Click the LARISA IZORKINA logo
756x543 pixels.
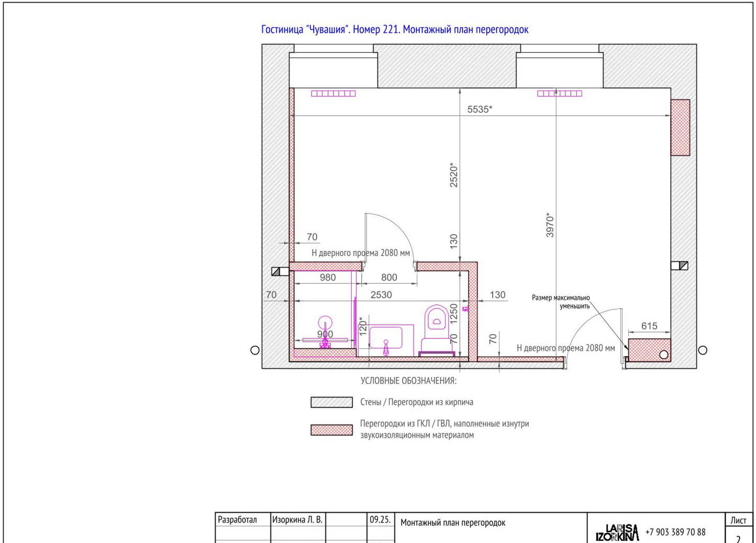(617, 533)
